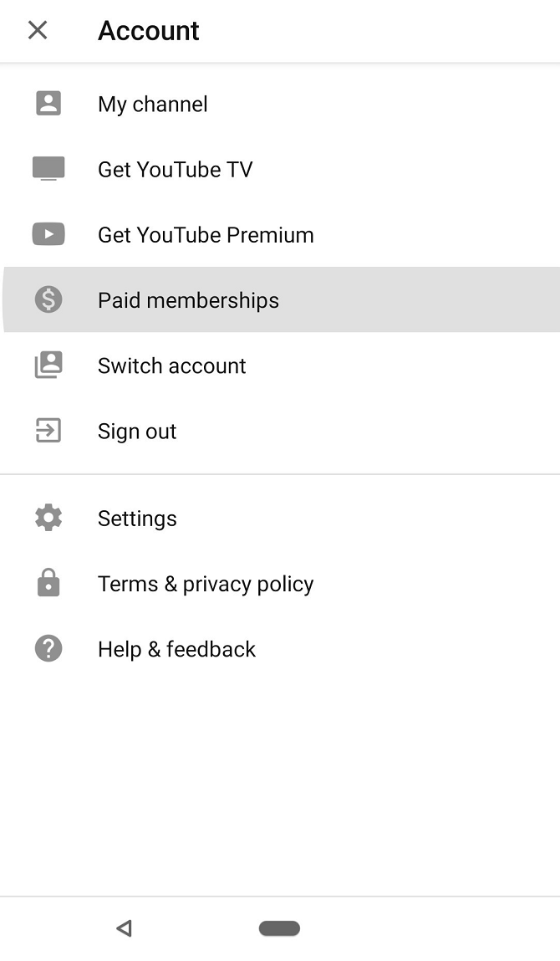
Task: Open My channel
Action: (152, 103)
